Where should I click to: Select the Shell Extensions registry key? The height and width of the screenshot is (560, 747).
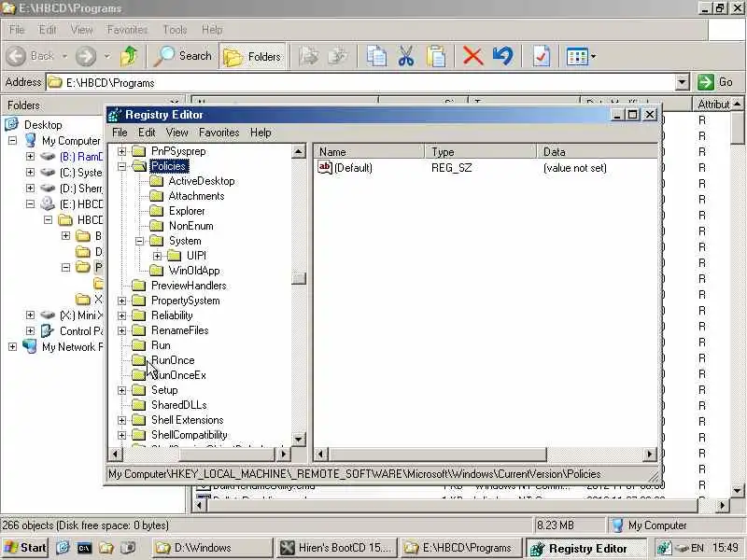188,420
